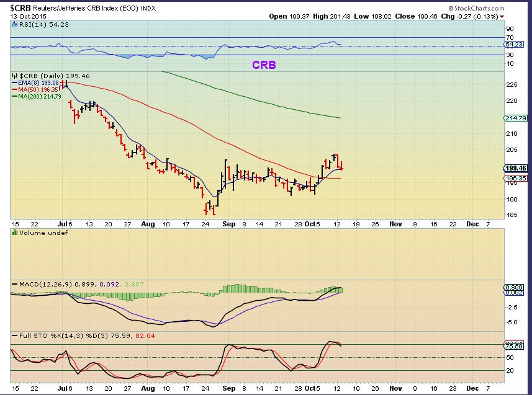Click the Dec label on the bottom date axis
Image resolution: width=532 pixels, height=395 pixels.
[x=472, y=388]
